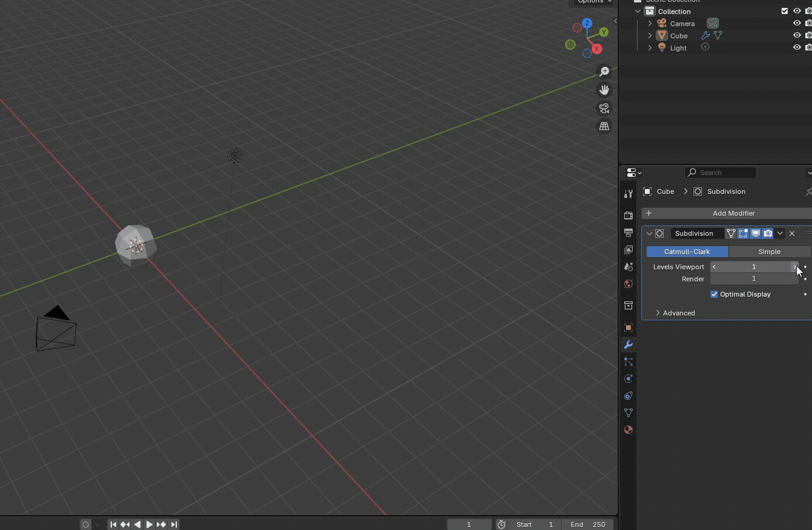812x530 pixels.
Task: Activate the pan view hand icon
Action: [604, 90]
